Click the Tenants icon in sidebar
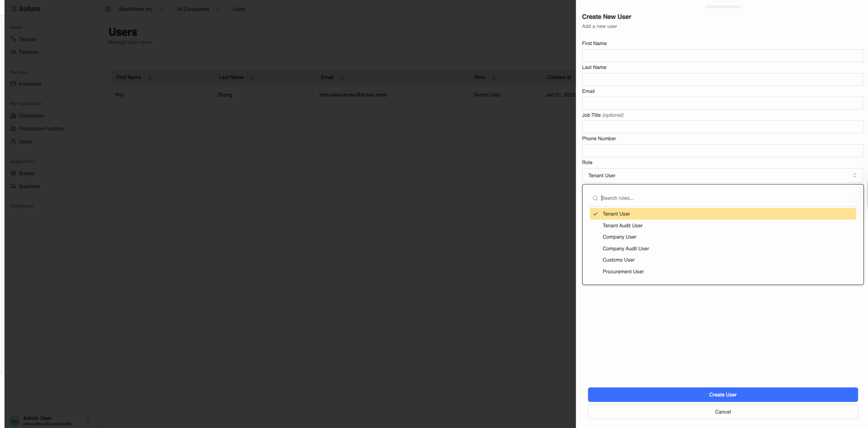Viewport: 868px width, 428px height. (x=13, y=39)
